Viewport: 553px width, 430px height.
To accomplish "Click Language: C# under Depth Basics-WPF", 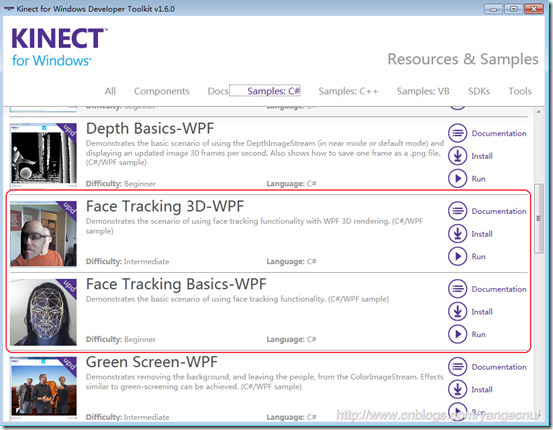I will [291, 183].
